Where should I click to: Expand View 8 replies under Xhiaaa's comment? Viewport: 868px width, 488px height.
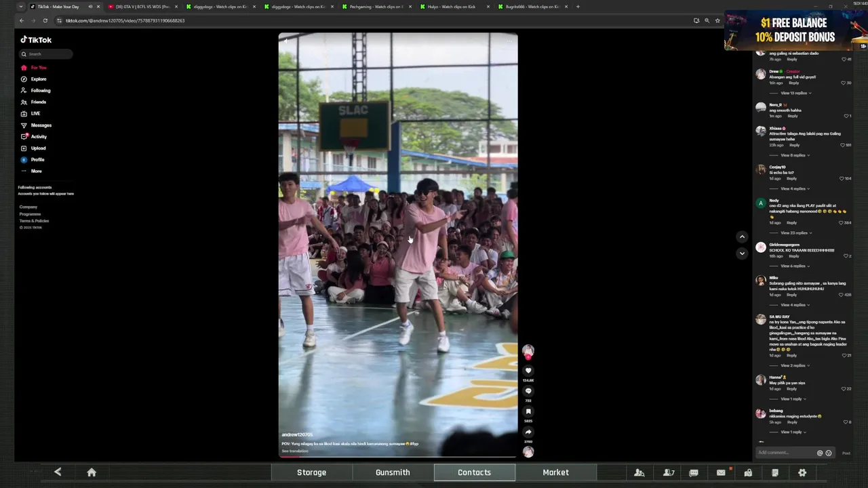(795, 155)
